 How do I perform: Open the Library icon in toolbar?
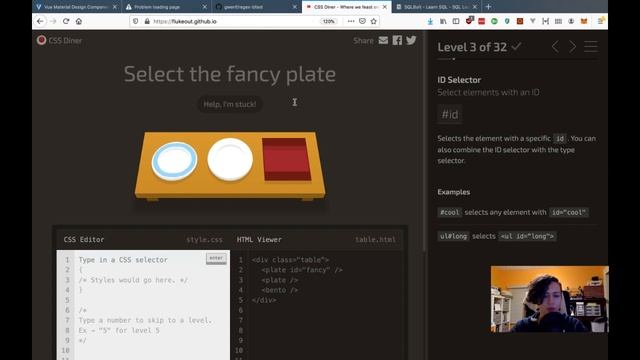click(x=443, y=21)
